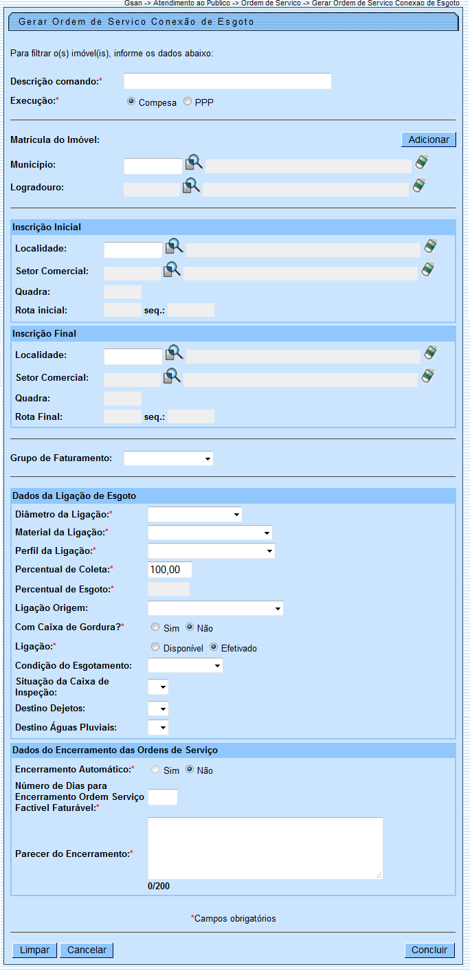Screen dimensions: 472x980
Task: Focus the Parecer do Encerramento text area
Action: [265, 848]
